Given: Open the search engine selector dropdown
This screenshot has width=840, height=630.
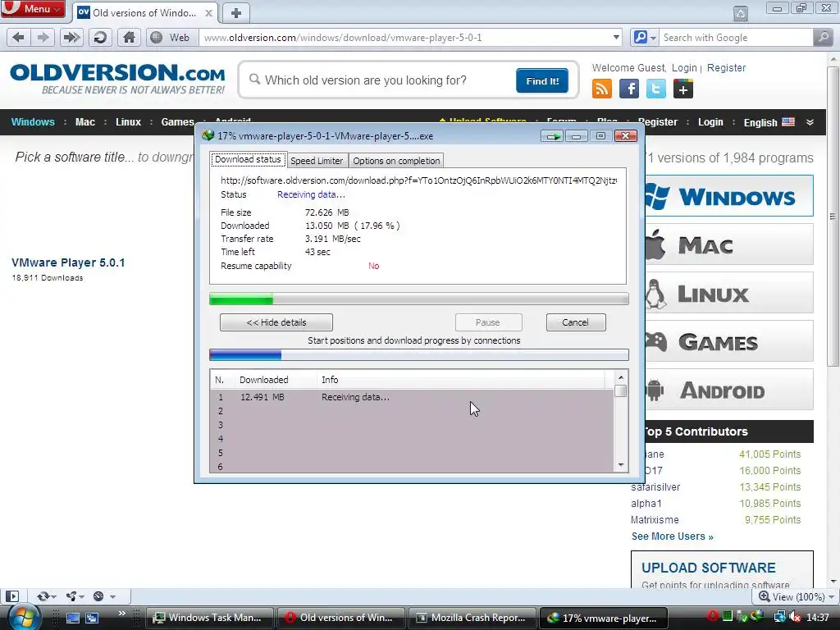Looking at the screenshot, I should click(x=645, y=38).
